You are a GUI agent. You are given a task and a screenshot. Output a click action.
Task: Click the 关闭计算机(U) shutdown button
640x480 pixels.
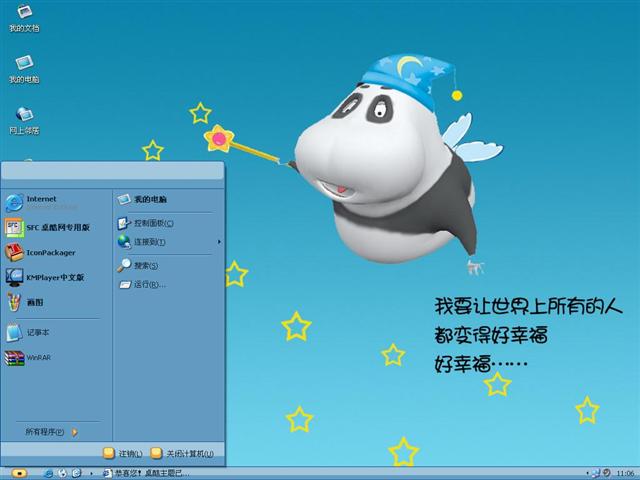pyautogui.click(x=182, y=453)
